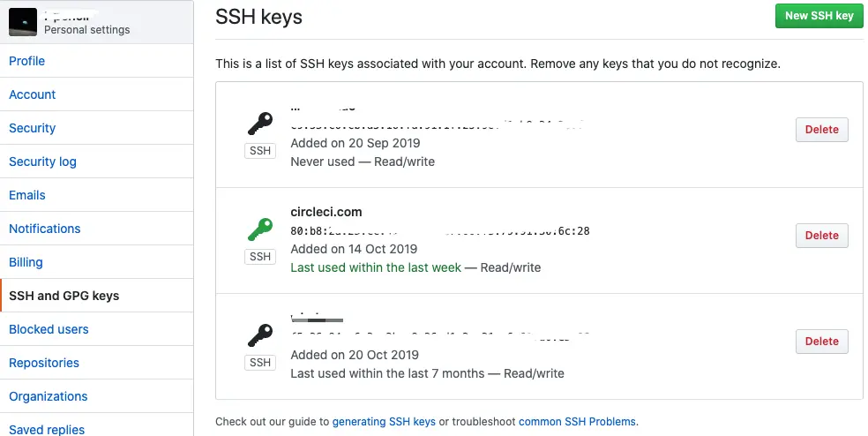Delete the key added on 20 Oct 2019

(x=821, y=342)
